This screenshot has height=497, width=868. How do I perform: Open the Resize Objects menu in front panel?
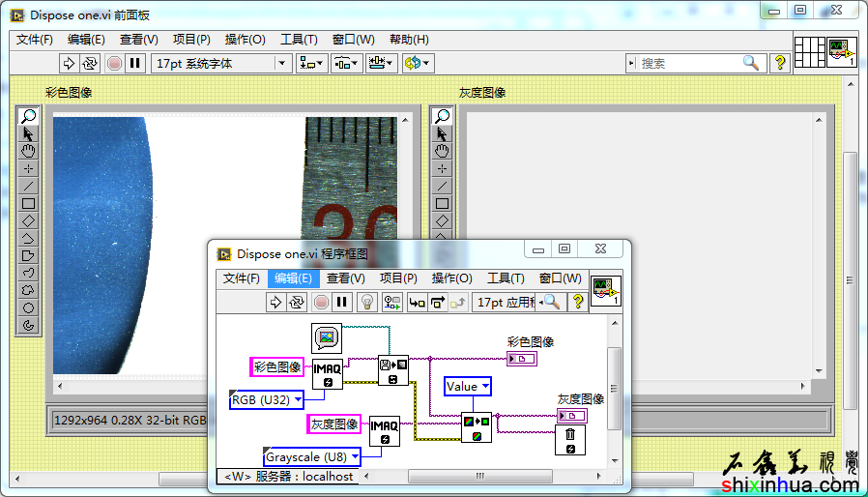click(x=382, y=63)
